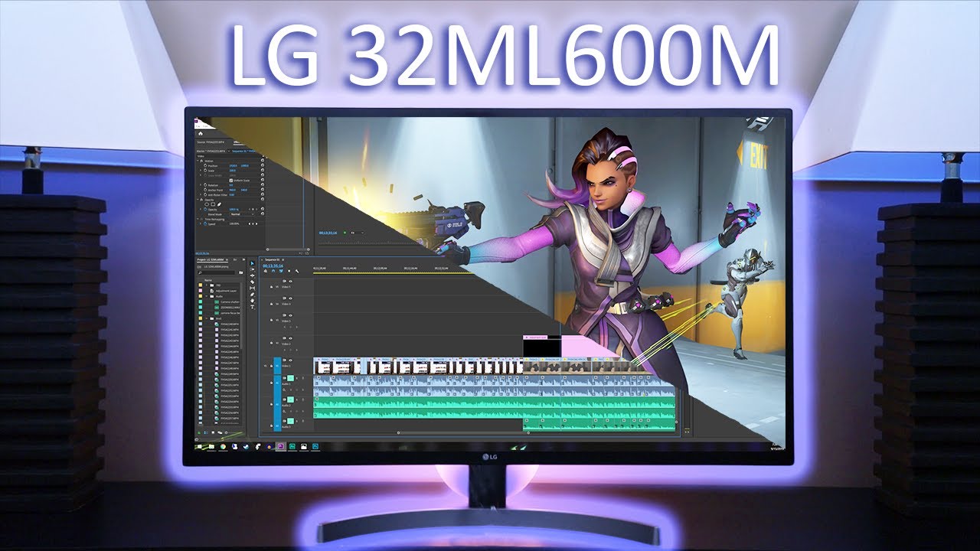
Task: Toggle the Uniform Scale checkbox
Action: (x=231, y=181)
